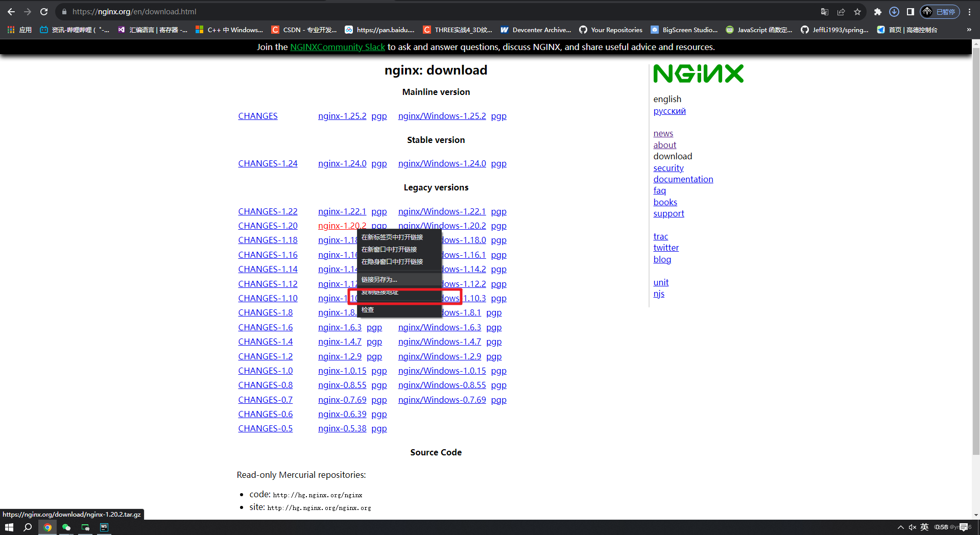Open the paused profile avatar button

(x=940, y=12)
